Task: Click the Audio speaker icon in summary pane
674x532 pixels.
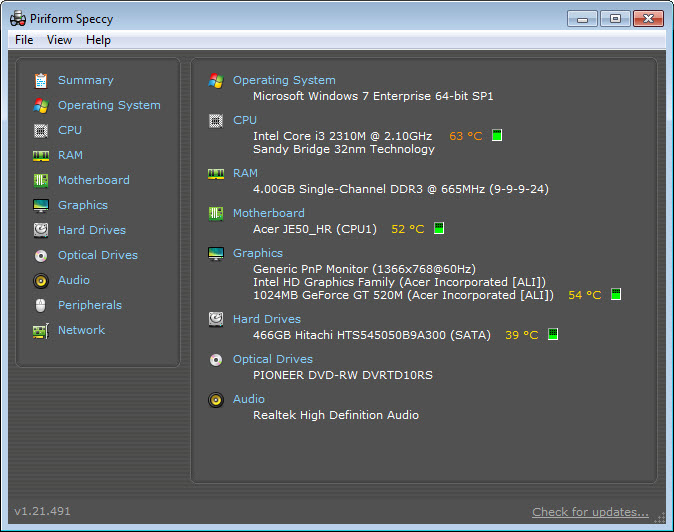Action: [x=216, y=400]
